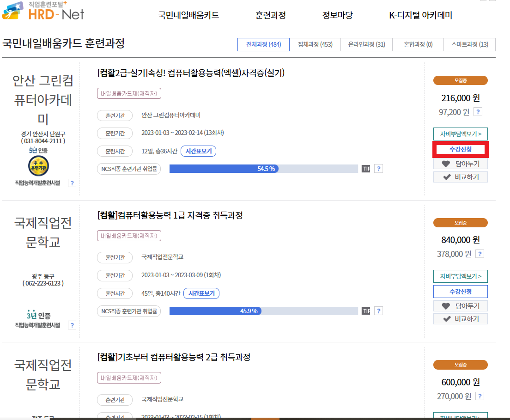Open the 기초부터 컴퓨터활용능력 2급 취득과정 title
Image resolution: width=510 pixels, height=420 pixels.
(x=174, y=357)
